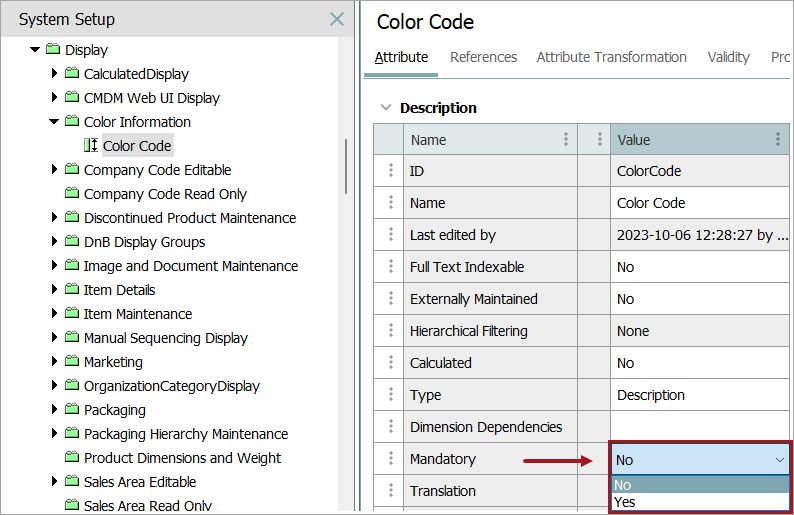Collapse the Color Information tree node
Viewport: 794px width, 515px height.
pyautogui.click(x=55, y=122)
